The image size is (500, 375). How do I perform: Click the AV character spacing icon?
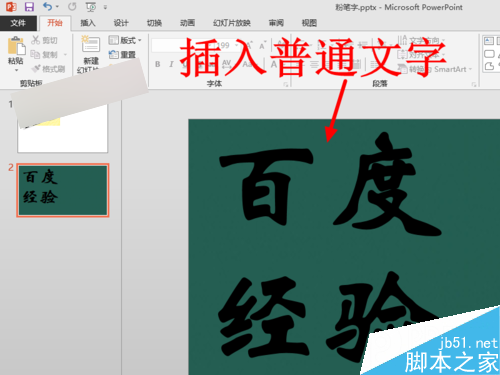(226, 64)
